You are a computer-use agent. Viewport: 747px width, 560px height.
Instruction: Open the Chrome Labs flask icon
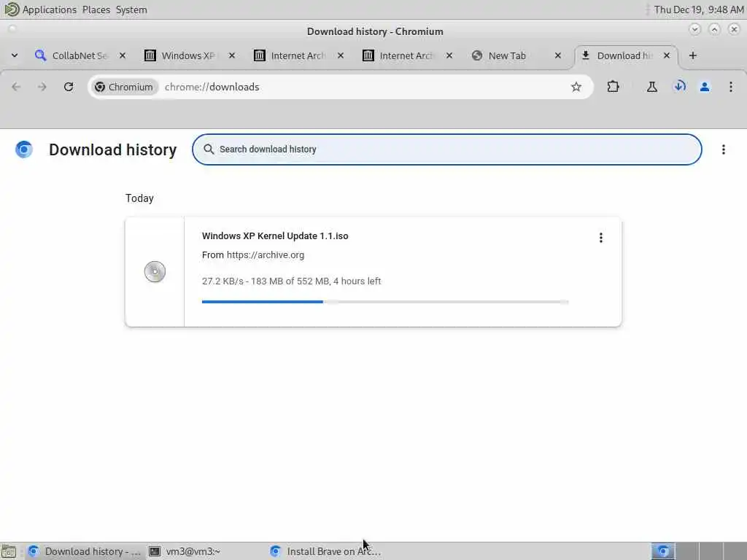tap(651, 87)
